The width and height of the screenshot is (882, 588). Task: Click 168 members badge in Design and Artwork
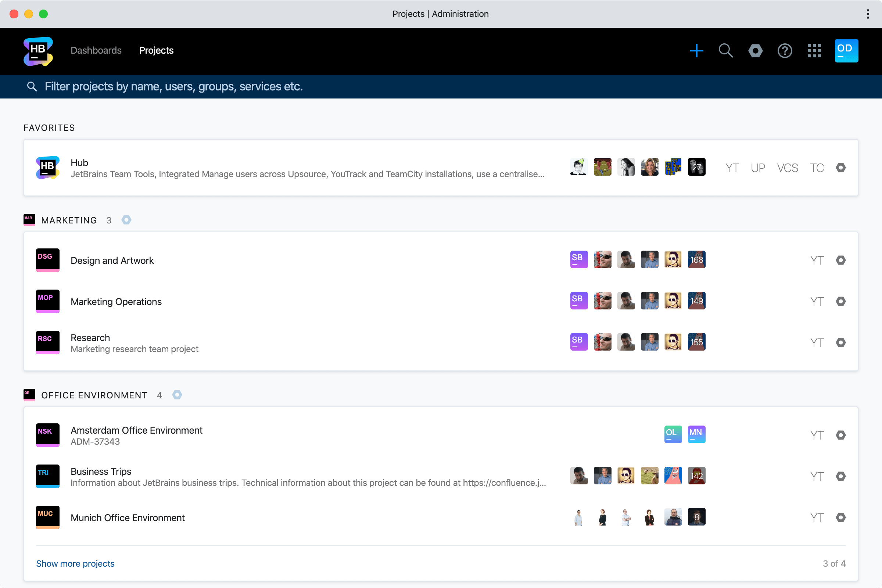pos(696,259)
